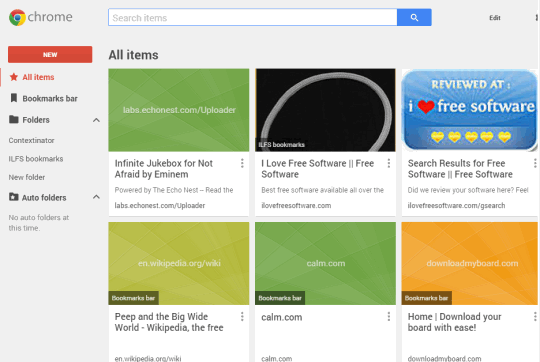Click the Chrome logo icon
Image resolution: width=540 pixels, height=362 pixels.
[x=17, y=17]
